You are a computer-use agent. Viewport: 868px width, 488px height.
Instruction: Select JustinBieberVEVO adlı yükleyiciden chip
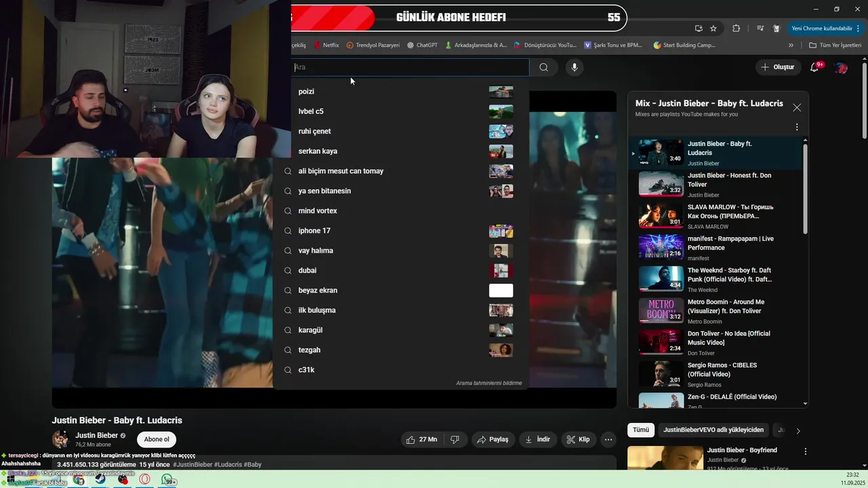tap(713, 430)
